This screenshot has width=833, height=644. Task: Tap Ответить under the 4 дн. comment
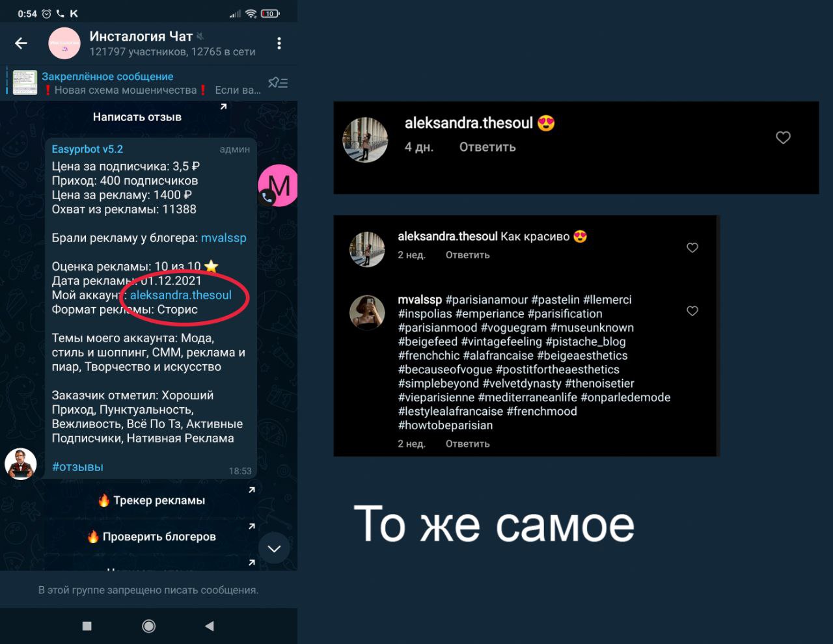pyautogui.click(x=487, y=147)
